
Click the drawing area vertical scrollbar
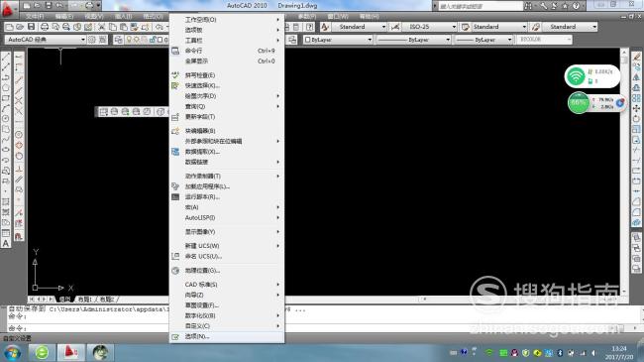pyautogui.click(x=624, y=172)
